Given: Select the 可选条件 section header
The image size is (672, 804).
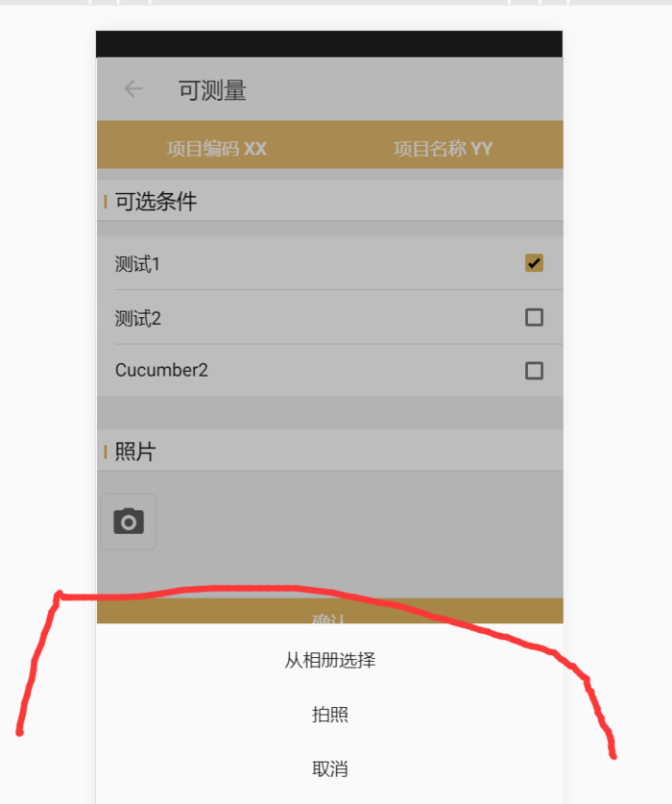Looking at the screenshot, I should pyautogui.click(x=156, y=201).
